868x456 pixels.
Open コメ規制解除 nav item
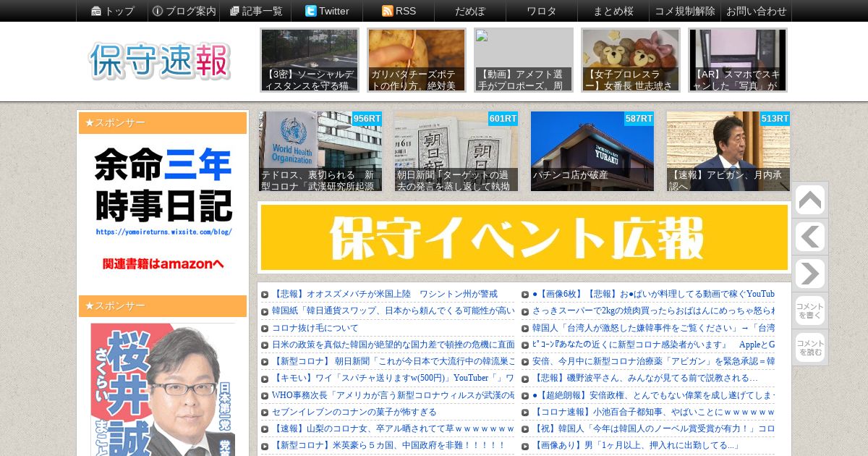coord(685,11)
